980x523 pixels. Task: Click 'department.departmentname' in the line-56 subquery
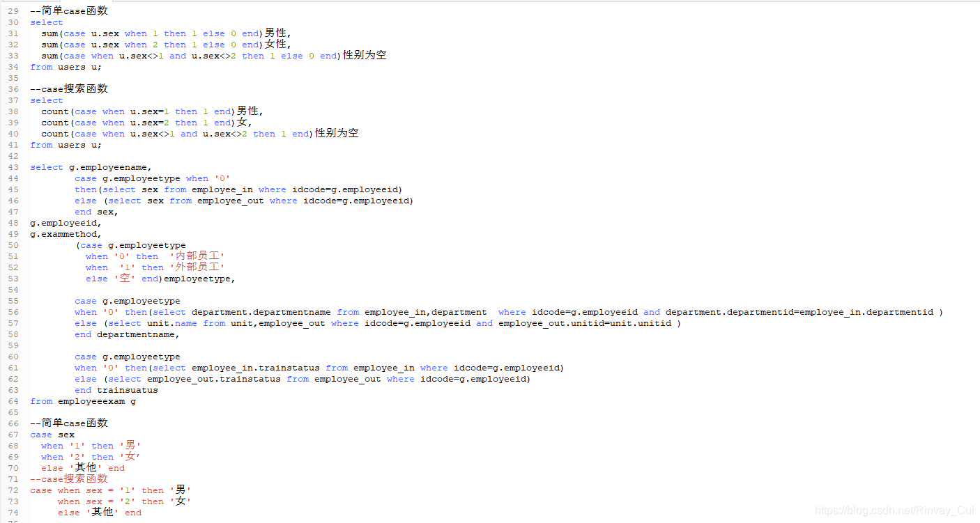click(261, 312)
